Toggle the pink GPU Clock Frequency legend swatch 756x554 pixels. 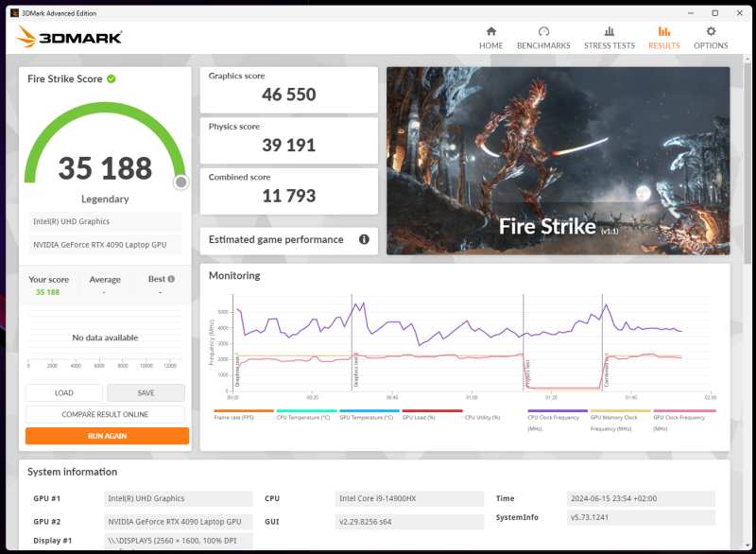(684, 411)
